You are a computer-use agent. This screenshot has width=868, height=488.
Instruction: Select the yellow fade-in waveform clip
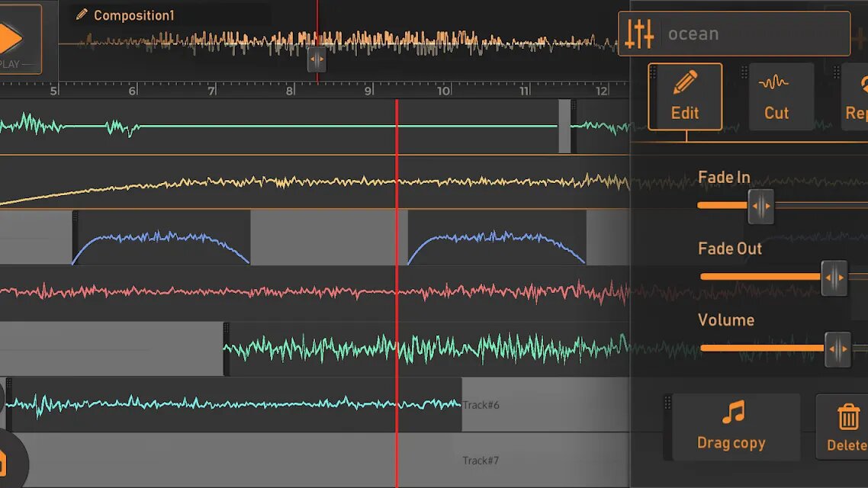[x=314, y=182]
